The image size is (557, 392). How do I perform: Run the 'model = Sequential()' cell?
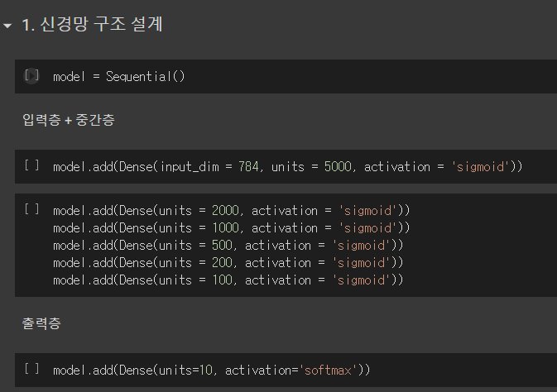tap(31, 76)
